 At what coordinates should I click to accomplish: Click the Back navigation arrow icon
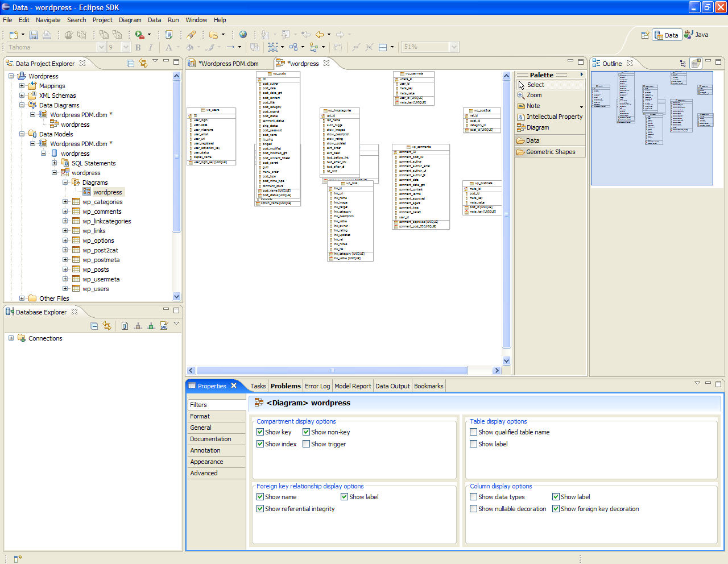click(x=320, y=35)
